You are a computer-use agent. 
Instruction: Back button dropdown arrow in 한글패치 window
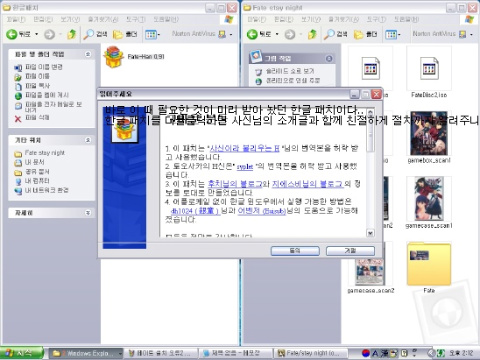[36, 34]
